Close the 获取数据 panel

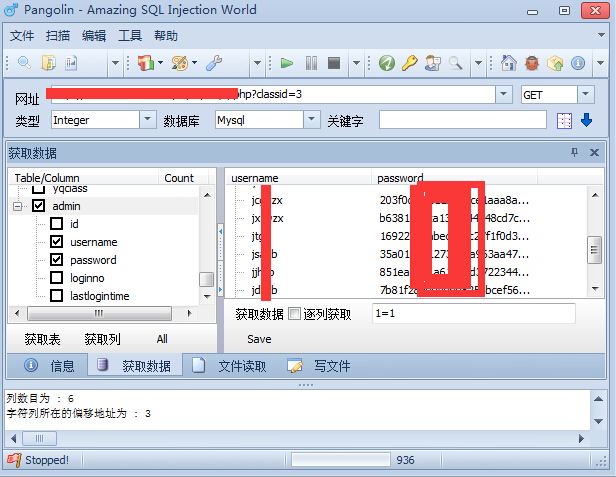[x=594, y=152]
